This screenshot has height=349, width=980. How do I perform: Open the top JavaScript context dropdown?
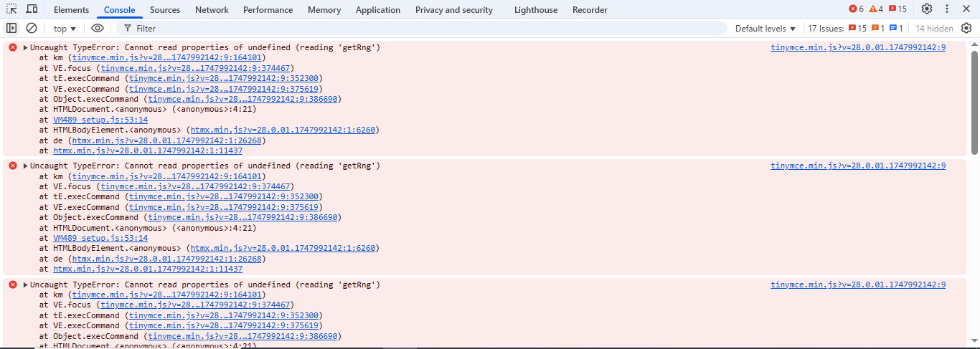65,29
